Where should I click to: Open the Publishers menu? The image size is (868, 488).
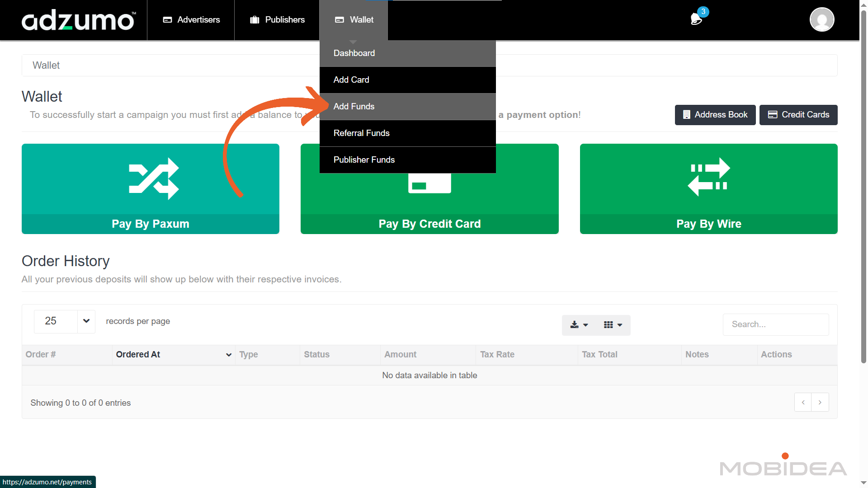[x=277, y=20]
